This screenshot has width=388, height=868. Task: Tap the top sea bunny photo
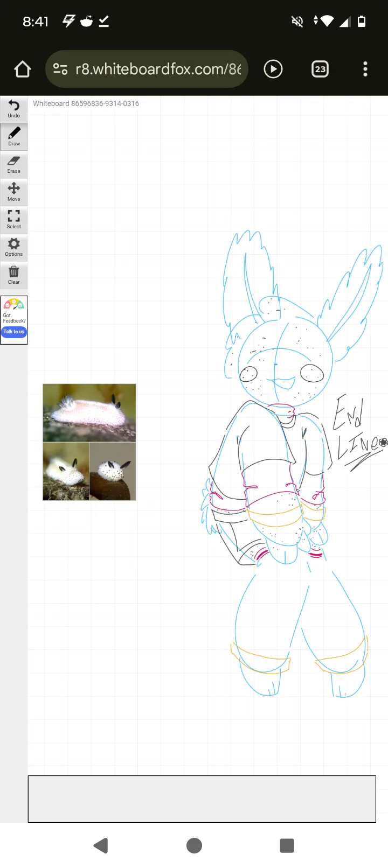coord(89,413)
